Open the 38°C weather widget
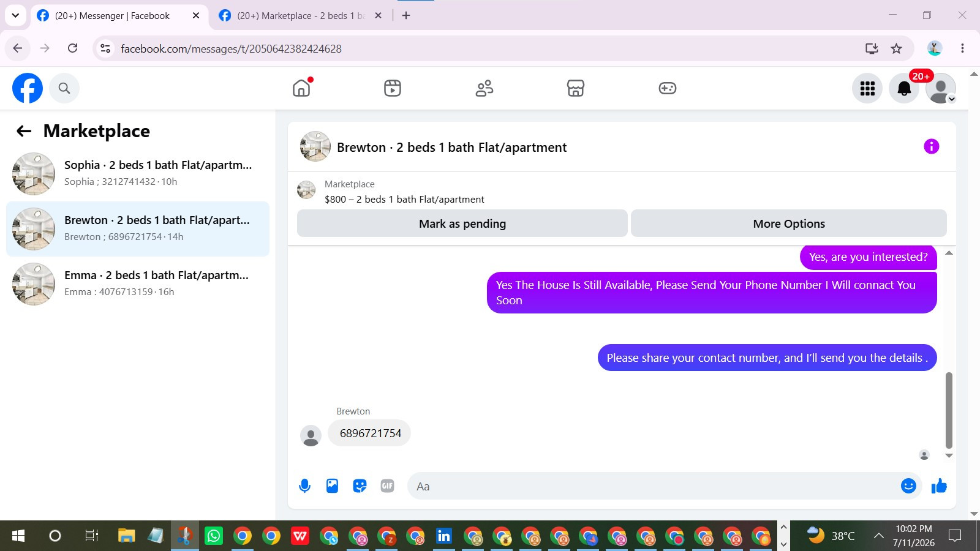 click(x=830, y=536)
